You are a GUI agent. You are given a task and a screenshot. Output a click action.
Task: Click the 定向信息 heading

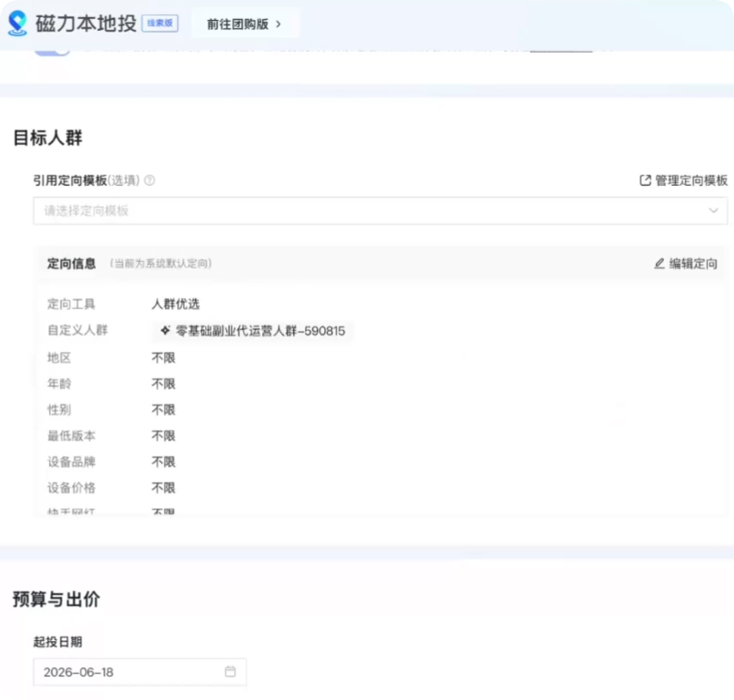pos(72,264)
